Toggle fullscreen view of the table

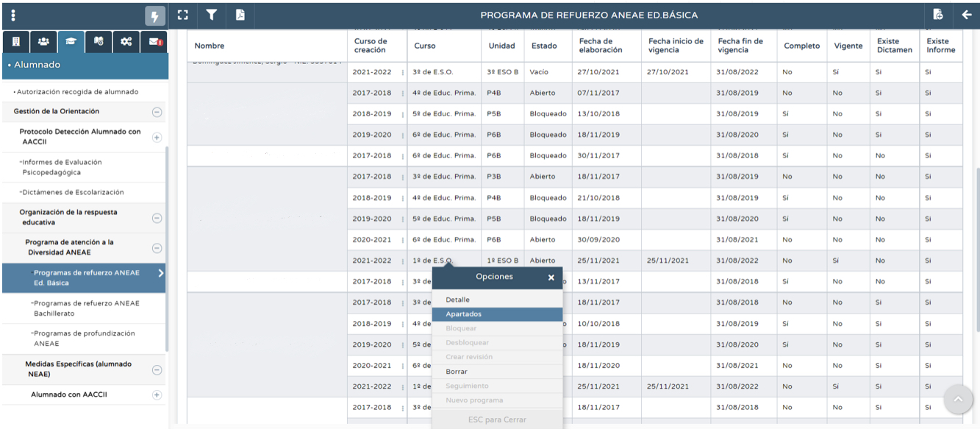click(184, 15)
